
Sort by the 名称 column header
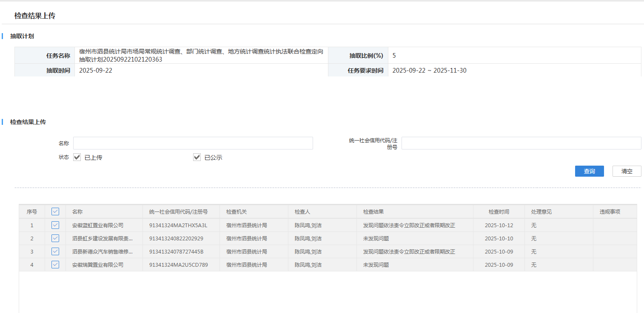(x=77, y=211)
